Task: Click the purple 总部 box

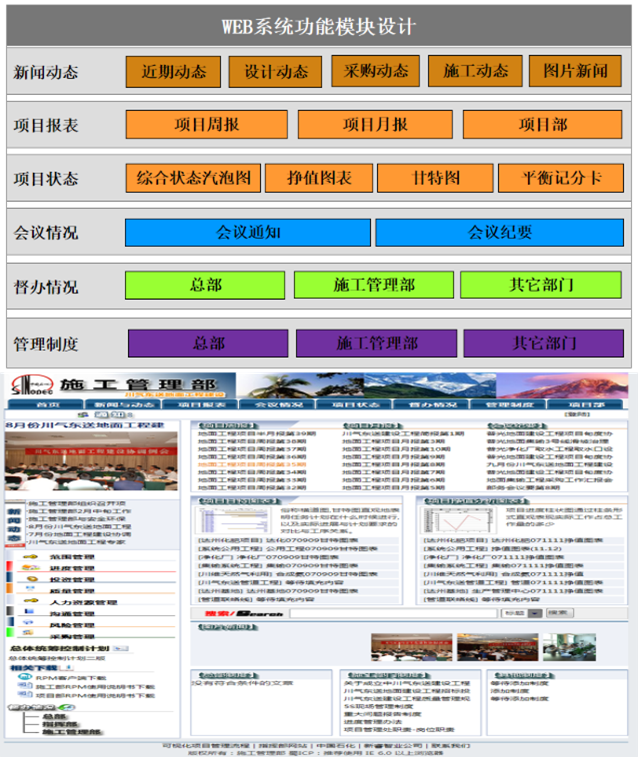Action: (208, 343)
